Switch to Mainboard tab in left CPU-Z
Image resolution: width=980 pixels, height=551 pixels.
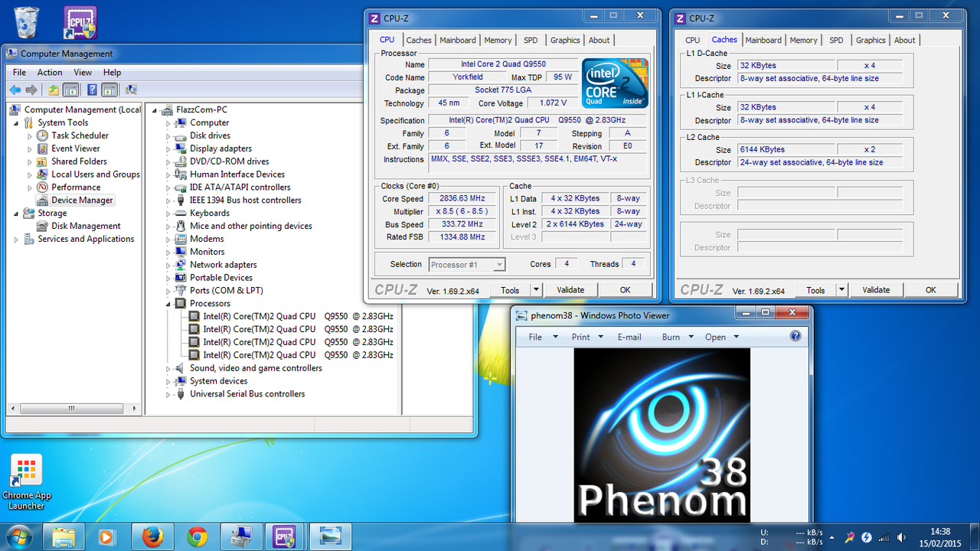(x=458, y=41)
